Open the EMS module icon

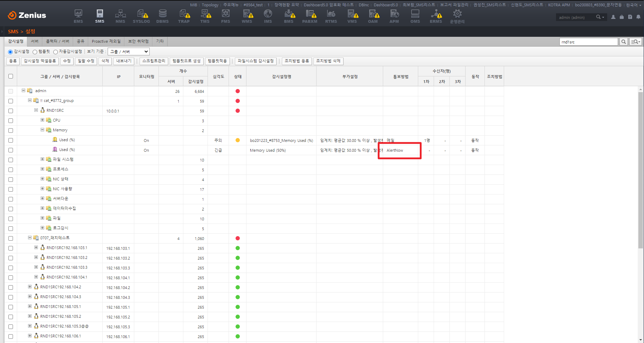[x=78, y=16]
